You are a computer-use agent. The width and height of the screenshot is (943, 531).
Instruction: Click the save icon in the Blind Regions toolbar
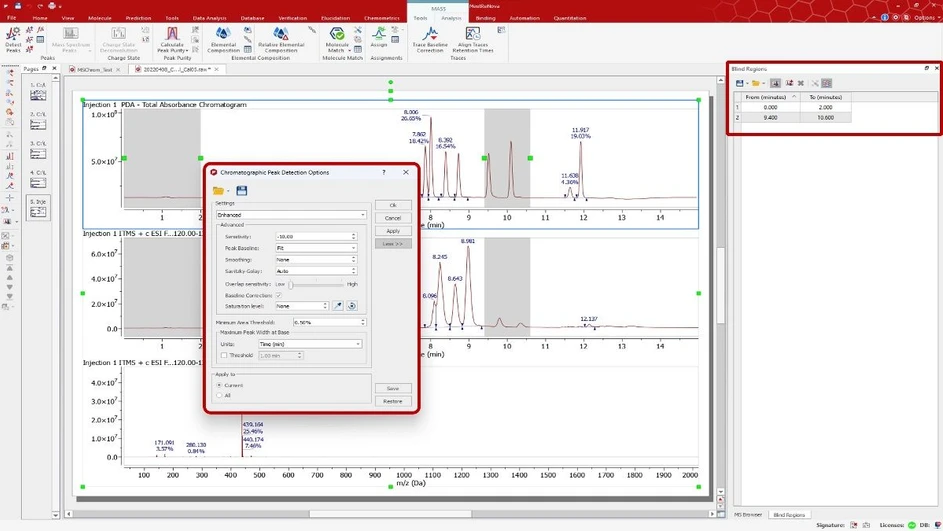coord(740,83)
